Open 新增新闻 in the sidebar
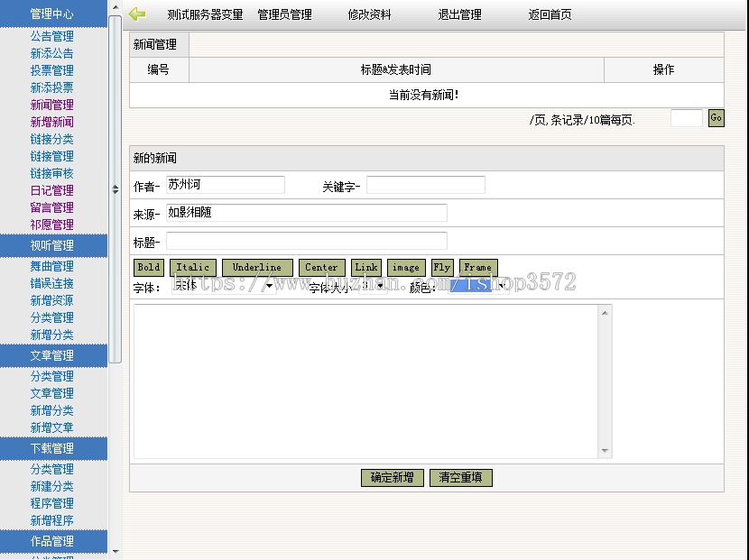Screen dimensions: 749x560 51,123
